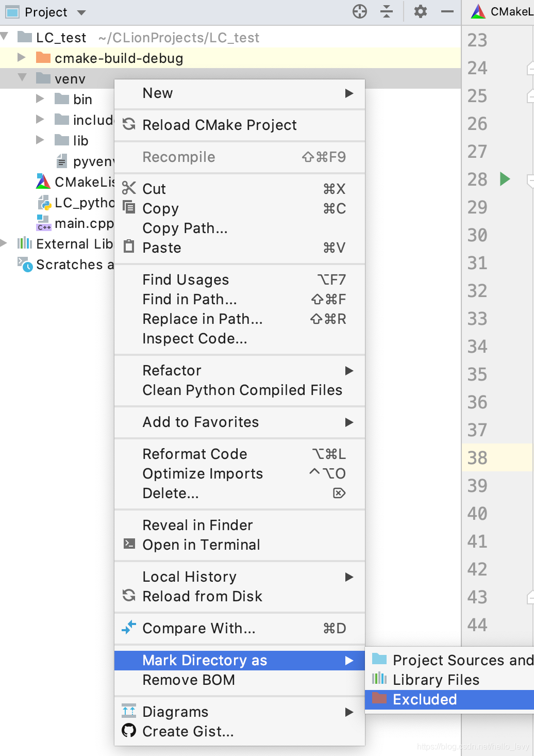Click line number 38 in the gutter
This screenshot has height=756, width=534.
(x=477, y=458)
